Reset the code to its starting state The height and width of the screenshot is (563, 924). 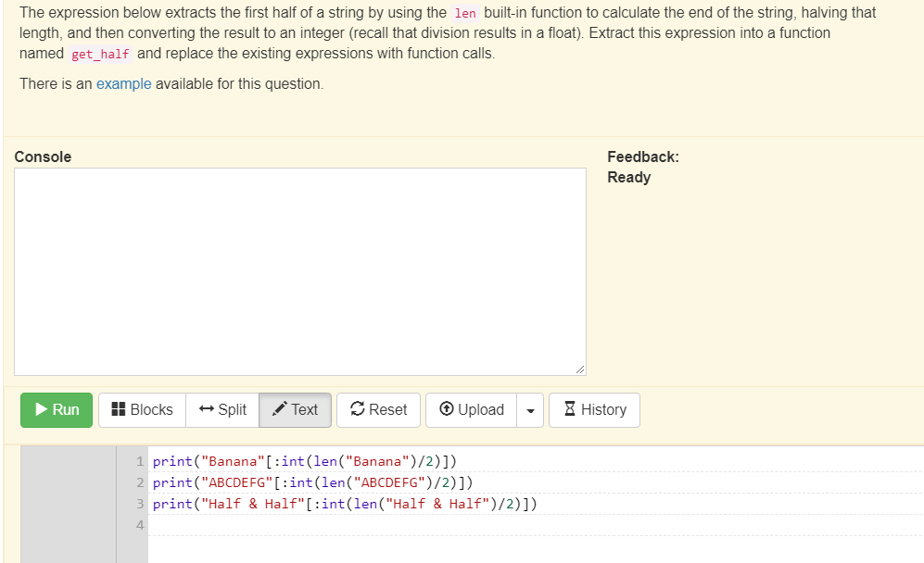pyautogui.click(x=378, y=410)
